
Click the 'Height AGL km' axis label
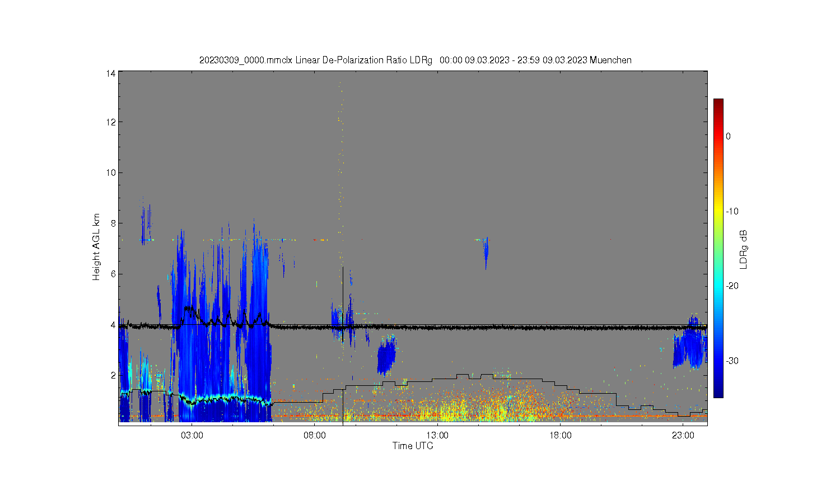(96, 247)
